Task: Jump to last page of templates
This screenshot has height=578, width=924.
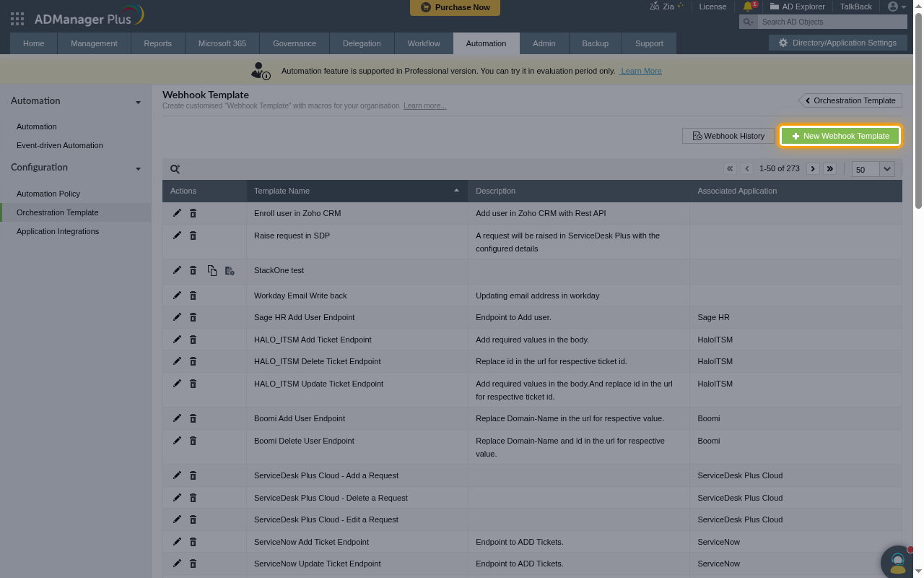Action: click(830, 169)
